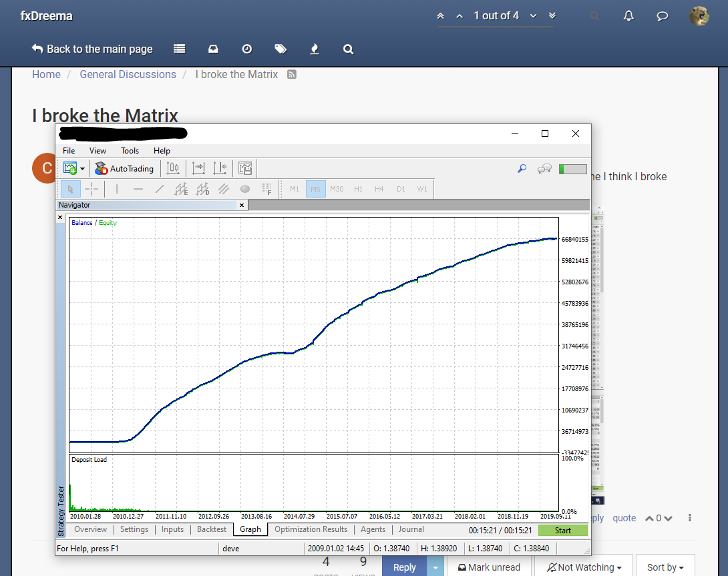Select vertical line drawing tool

(116, 189)
